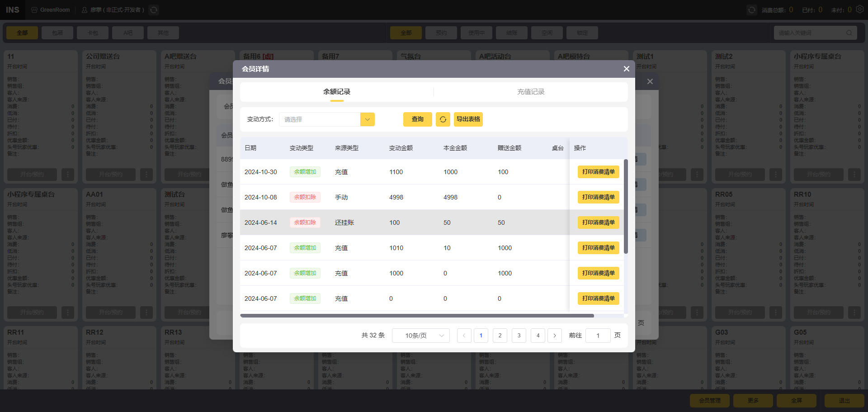Select the A吧 category filter
This screenshot has height=412, width=868.
[128, 33]
